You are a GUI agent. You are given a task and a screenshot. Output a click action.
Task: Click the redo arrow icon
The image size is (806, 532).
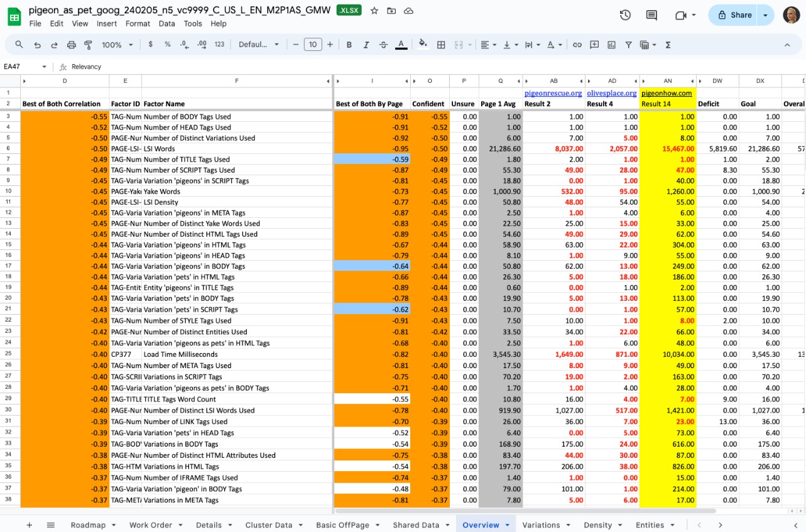[x=55, y=45]
